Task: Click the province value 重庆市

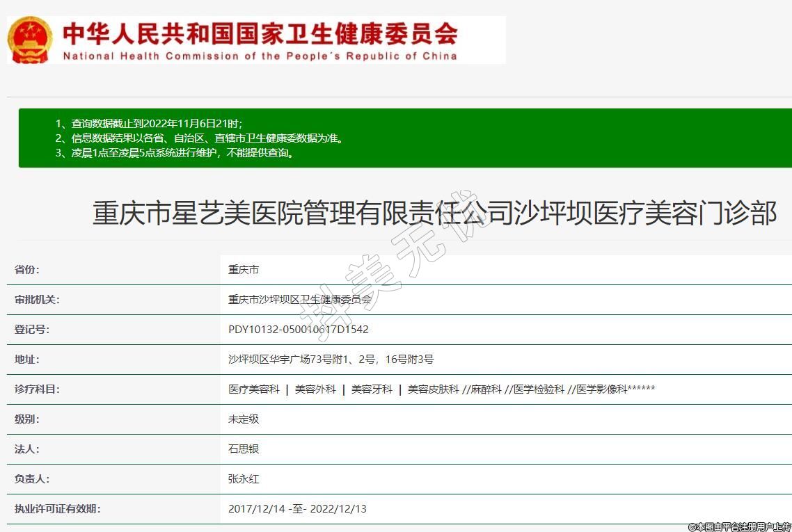Action: [244, 270]
